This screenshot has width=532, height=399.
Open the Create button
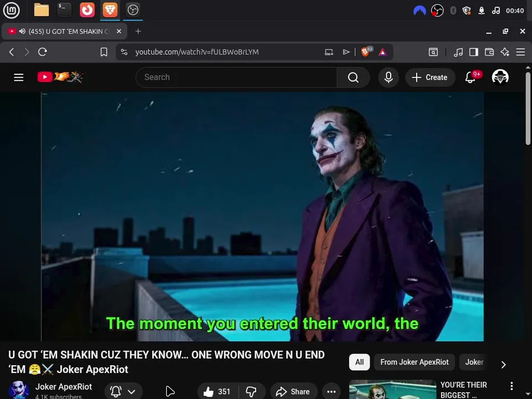pyautogui.click(x=430, y=78)
